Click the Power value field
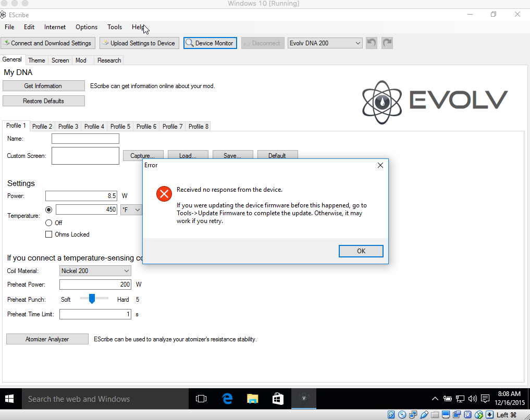 point(81,195)
